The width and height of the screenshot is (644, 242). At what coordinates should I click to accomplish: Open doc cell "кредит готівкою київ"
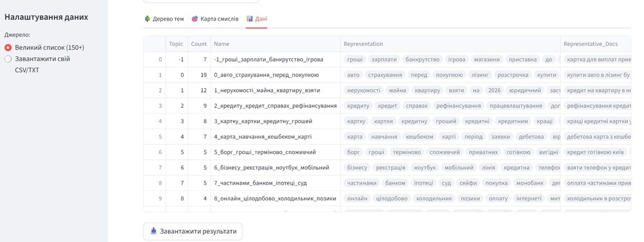pos(596,152)
